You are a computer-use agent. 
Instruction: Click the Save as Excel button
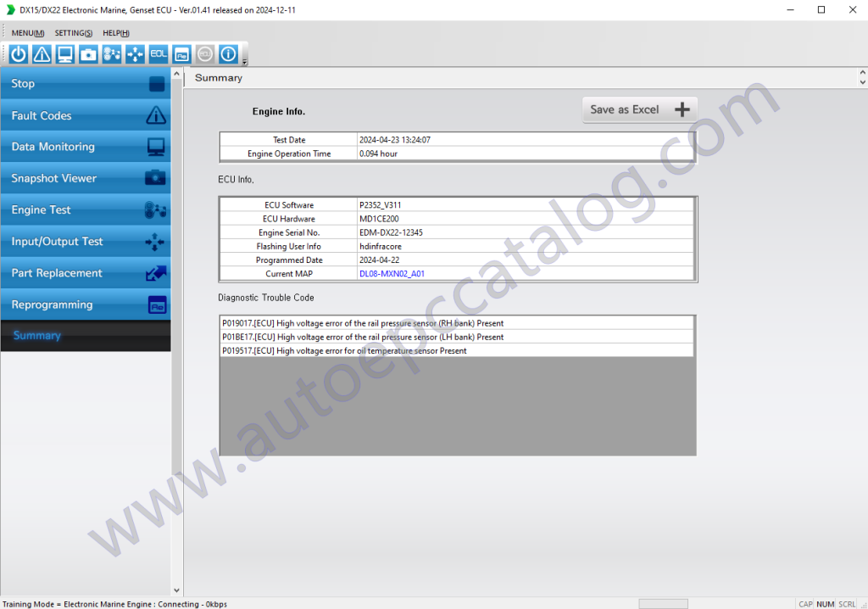tap(639, 109)
